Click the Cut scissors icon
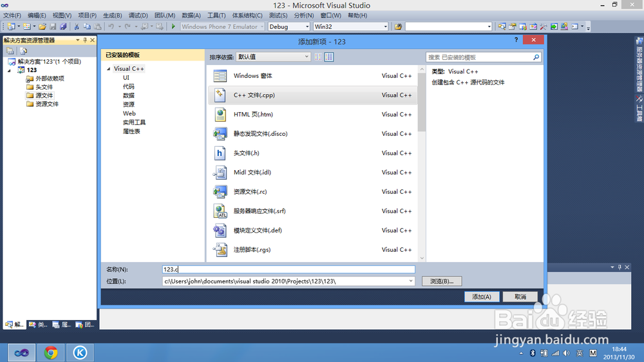This screenshot has height=362, width=644. coord(77,26)
